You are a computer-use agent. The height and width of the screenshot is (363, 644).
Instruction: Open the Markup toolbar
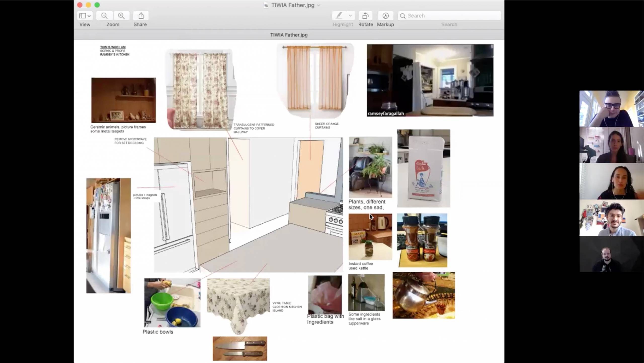385,16
